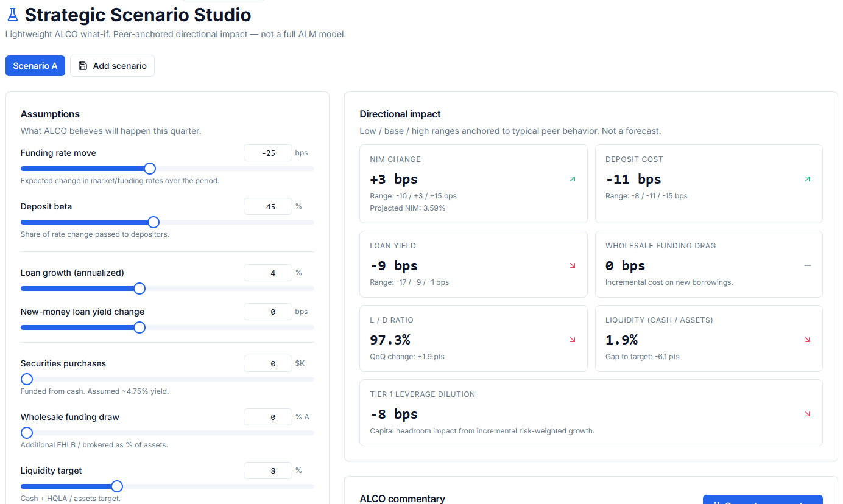Click the Directional impact heading

[400, 114]
